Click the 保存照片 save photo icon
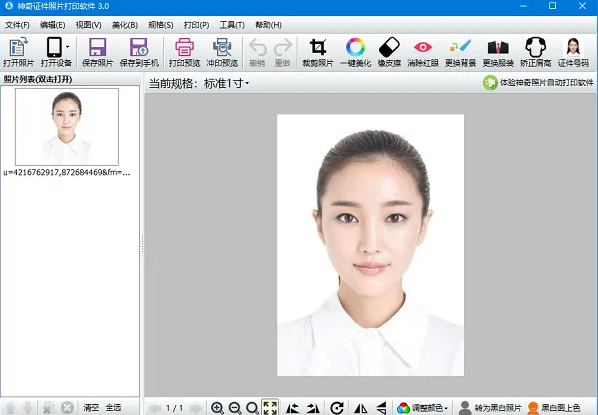Image resolution: width=598 pixels, height=415 pixels. pyautogui.click(x=98, y=52)
